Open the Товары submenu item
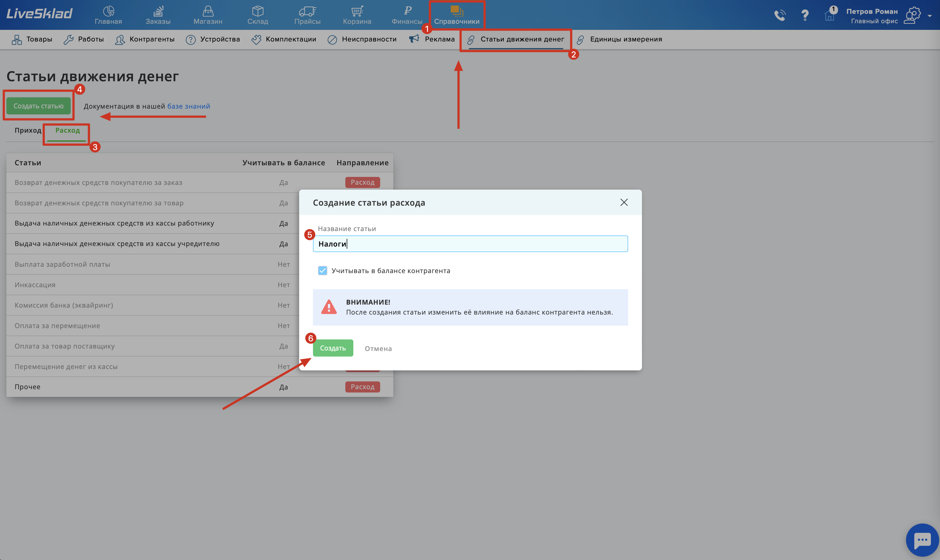The image size is (940, 560). [x=32, y=39]
